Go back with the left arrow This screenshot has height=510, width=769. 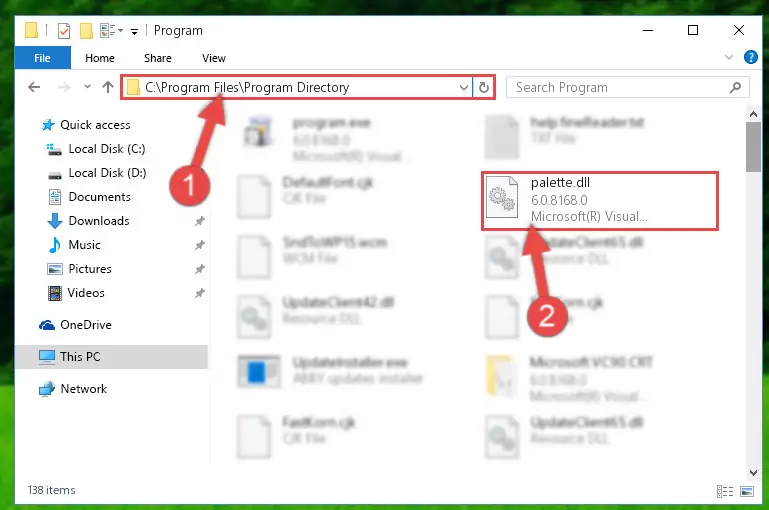pos(34,87)
